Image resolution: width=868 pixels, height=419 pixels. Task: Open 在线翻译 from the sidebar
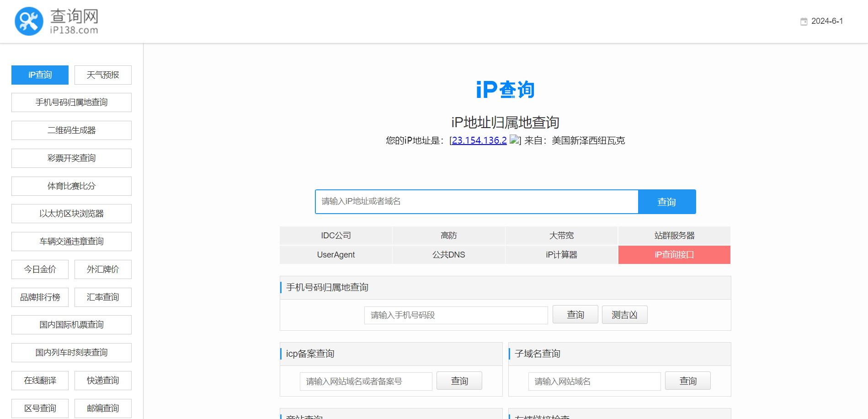click(x=40, y=381)
